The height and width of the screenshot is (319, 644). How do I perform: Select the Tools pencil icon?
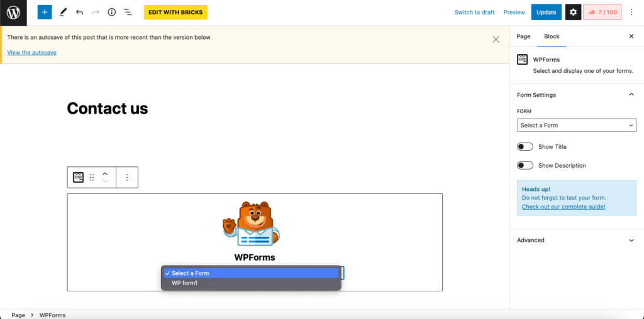click(63, 13)
